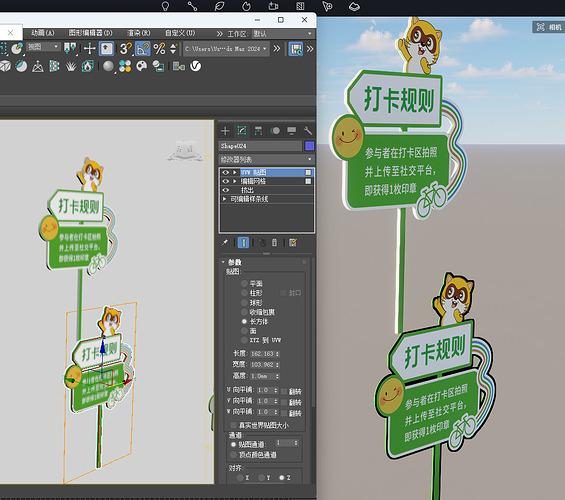Click the Pin Stack icon
This screenshot has width=565, height=500.
tap(225, 242)
